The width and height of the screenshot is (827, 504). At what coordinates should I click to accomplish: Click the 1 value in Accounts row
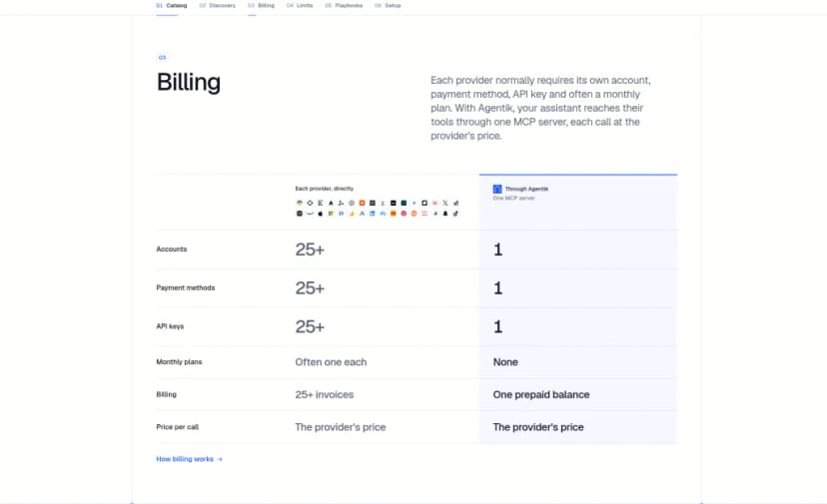click(497, 250)
